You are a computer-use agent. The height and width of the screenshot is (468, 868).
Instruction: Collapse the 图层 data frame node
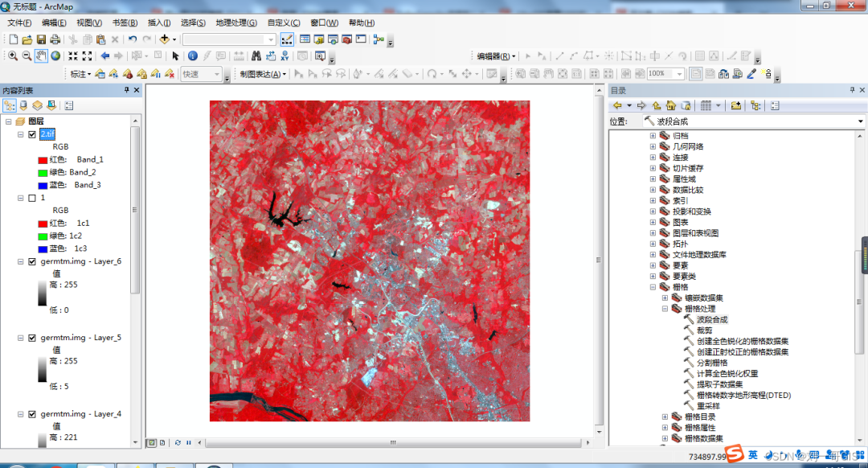(x=8, y=121)
